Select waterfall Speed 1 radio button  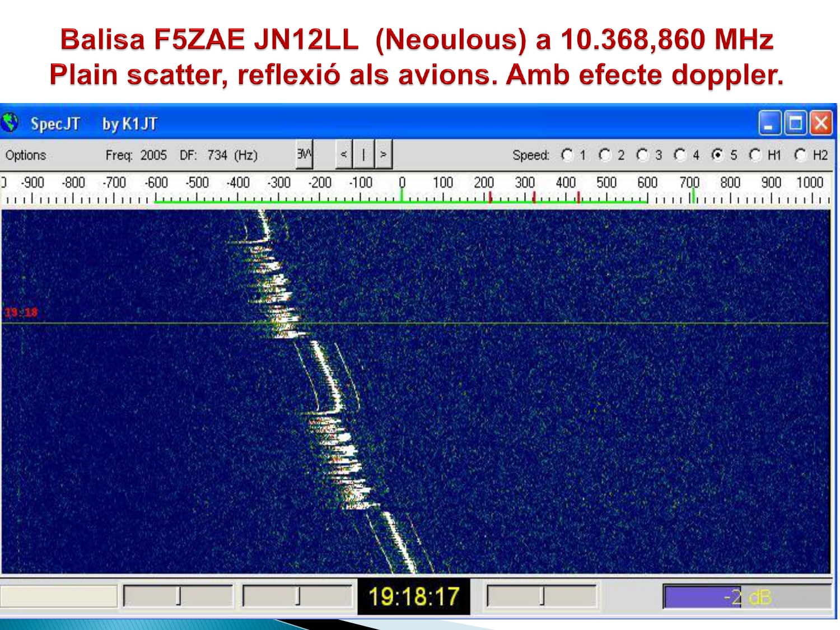(x=567, y=155)
